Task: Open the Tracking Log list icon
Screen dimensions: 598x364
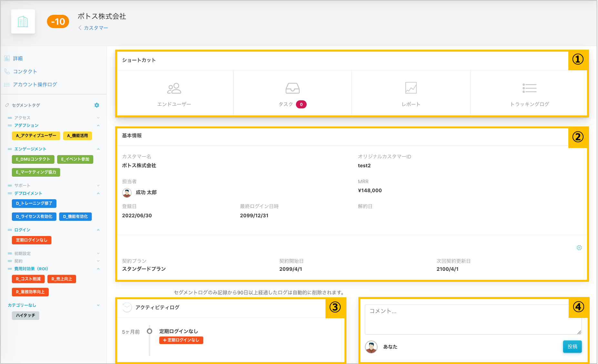Action: click(530, 88)
